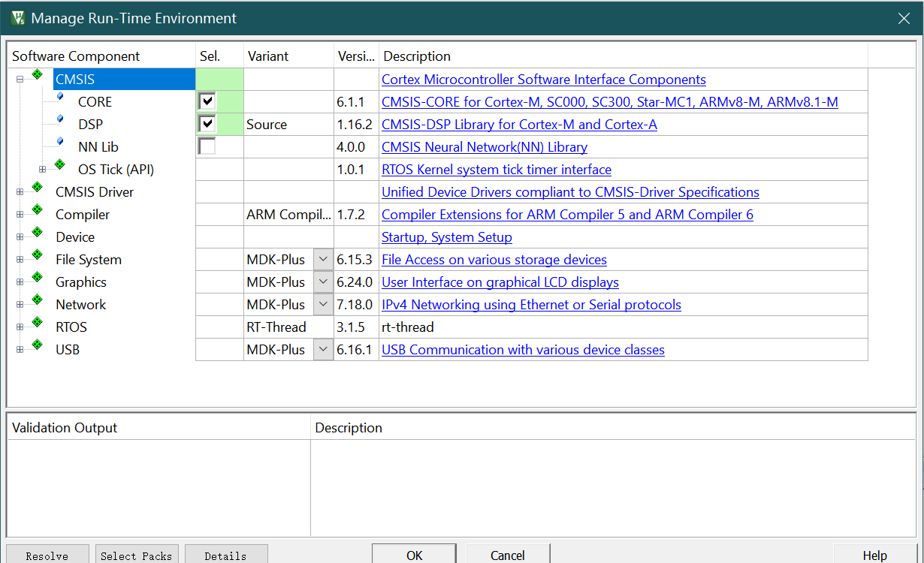Open the Network variant dropdown

click(x=323, y=305)
